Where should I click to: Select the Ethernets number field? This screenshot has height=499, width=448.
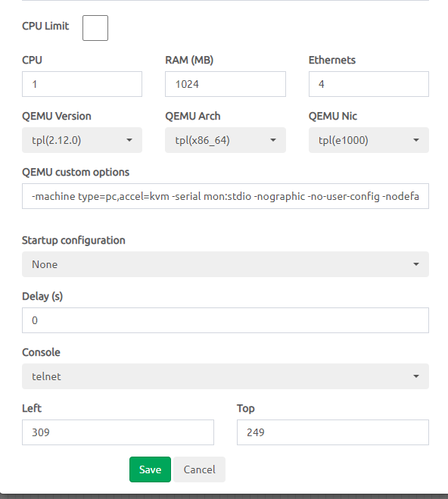(x=369, y=84)
